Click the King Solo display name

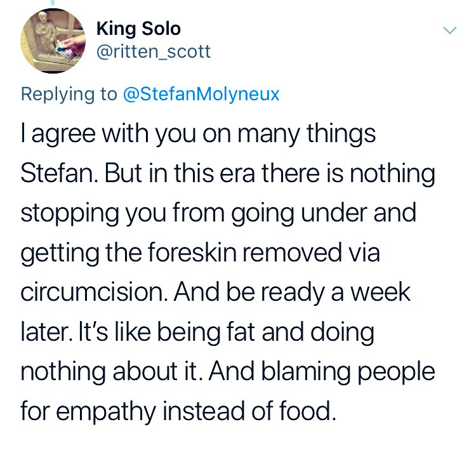click(x=138, y=29)
